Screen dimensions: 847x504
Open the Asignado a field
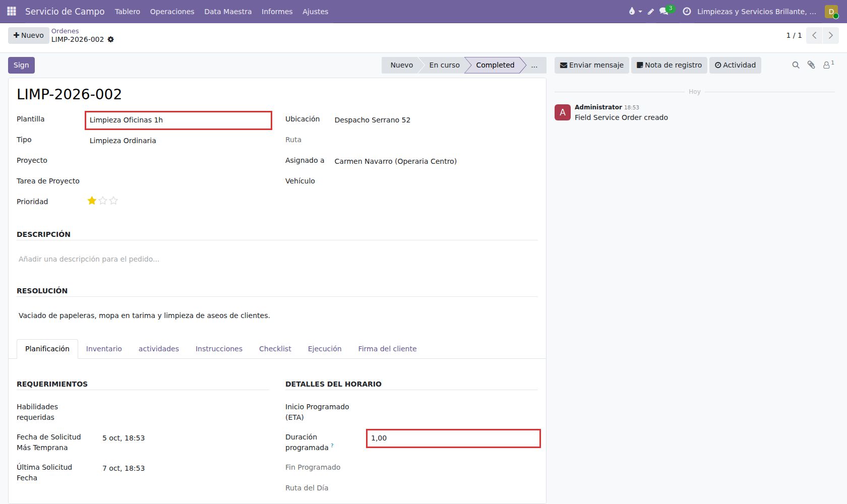pos(436,161)
